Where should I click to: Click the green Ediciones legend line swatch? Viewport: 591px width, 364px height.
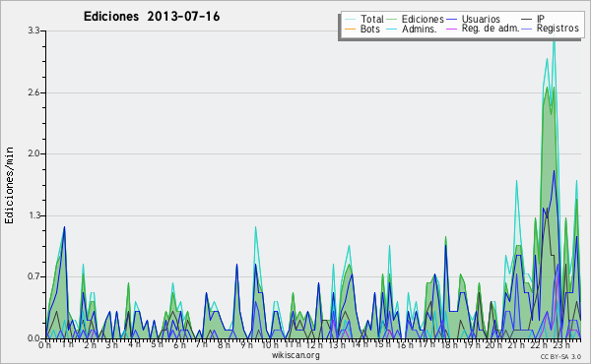tap(392, 20)
